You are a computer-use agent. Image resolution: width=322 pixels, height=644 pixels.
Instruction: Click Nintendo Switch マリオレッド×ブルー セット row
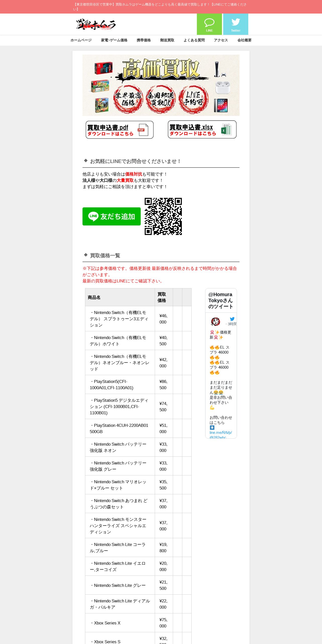point(138,485)
